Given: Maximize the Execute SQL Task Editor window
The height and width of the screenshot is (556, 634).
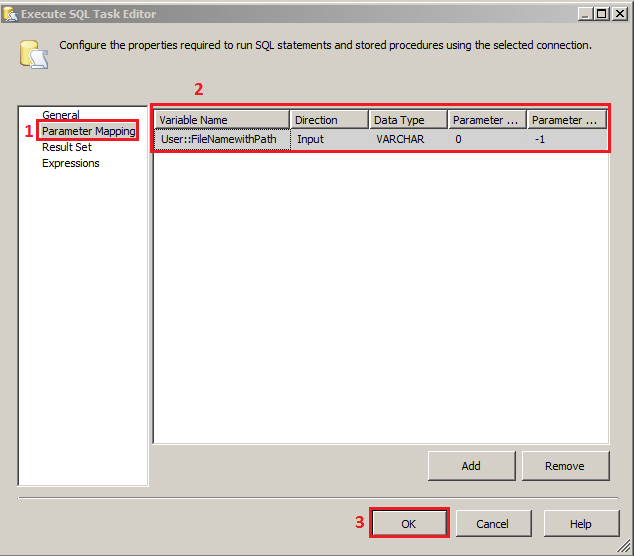Looking at the screenshot, I should [x=601, y=14].
